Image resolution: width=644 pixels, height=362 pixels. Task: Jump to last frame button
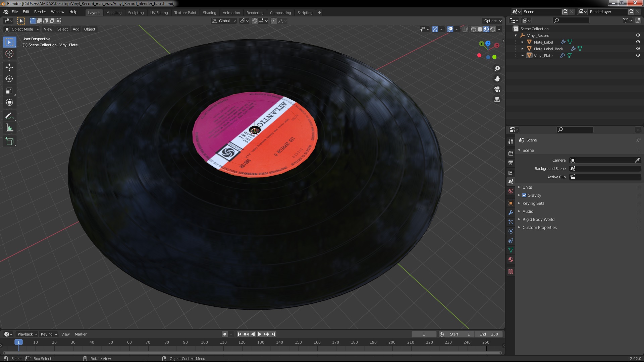(x=273, y=334)
